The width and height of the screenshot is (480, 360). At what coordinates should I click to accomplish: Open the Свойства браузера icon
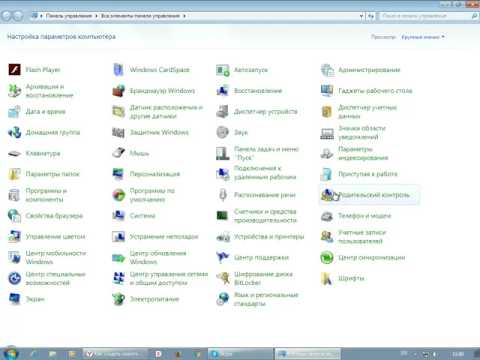(x=14, y=216)
